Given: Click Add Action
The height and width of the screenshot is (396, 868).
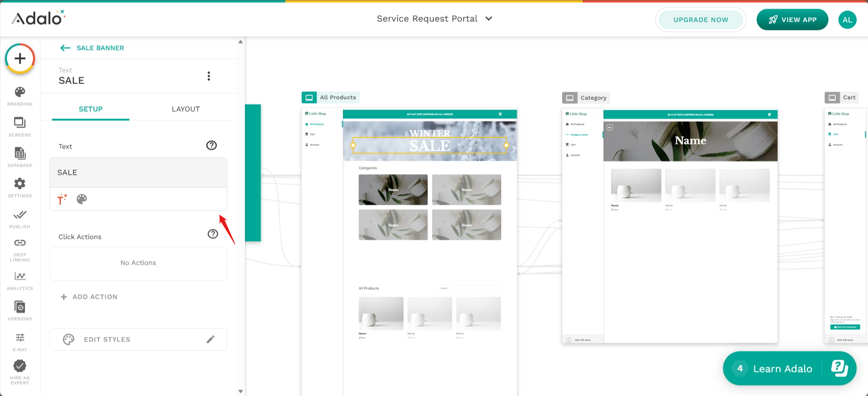Looking at the screenshot, I should click(x=89, y=297).
